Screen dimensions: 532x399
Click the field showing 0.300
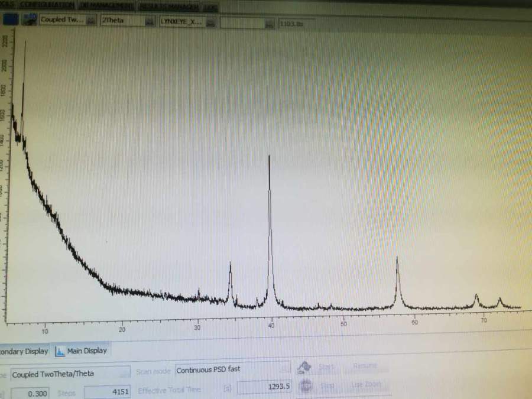[30, 394]
